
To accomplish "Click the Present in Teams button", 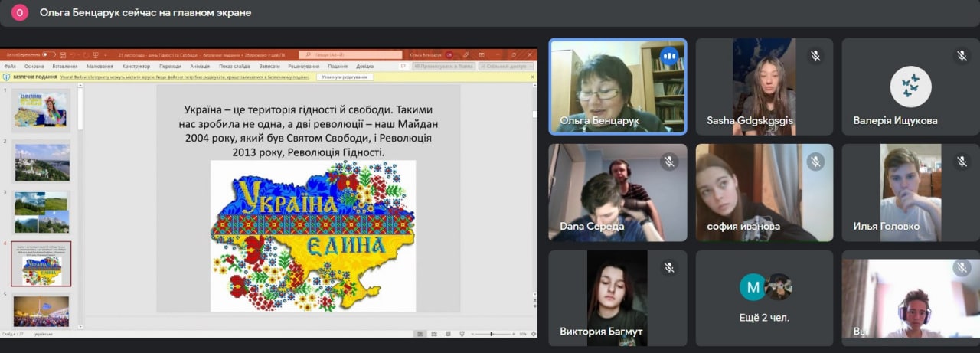I will coord(443,67).
